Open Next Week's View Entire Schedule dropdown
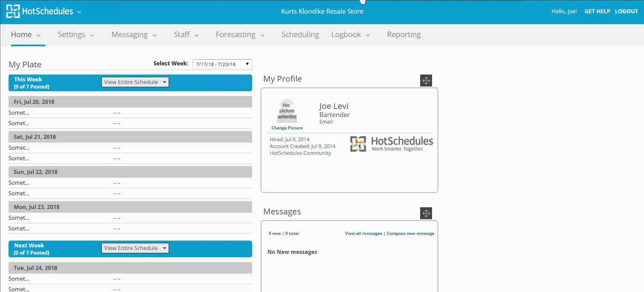Screen dimensions: 644x292 click(135, 248)
